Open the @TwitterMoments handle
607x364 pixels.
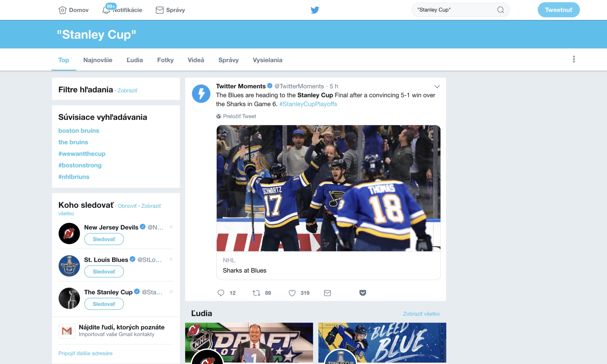(299, 86)
